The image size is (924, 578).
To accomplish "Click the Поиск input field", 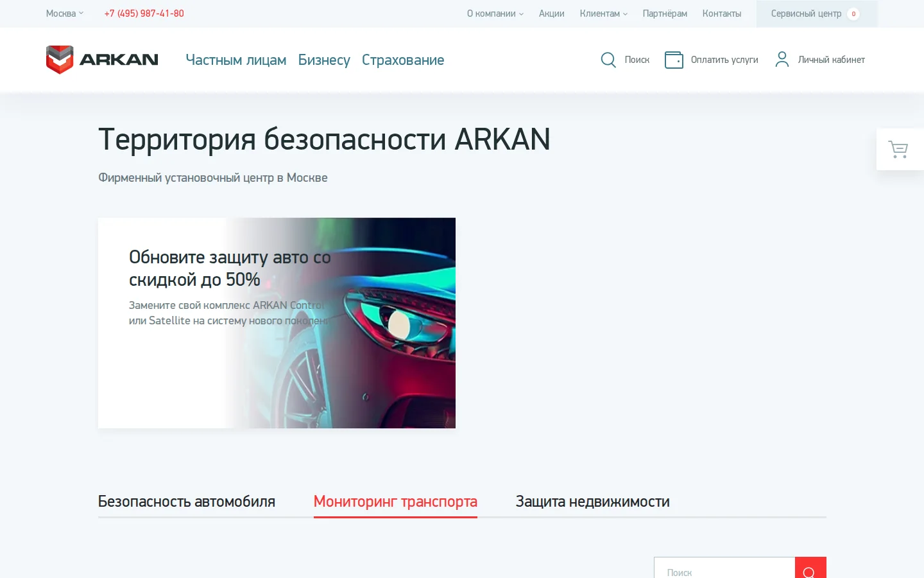I will tap(724, 568).
